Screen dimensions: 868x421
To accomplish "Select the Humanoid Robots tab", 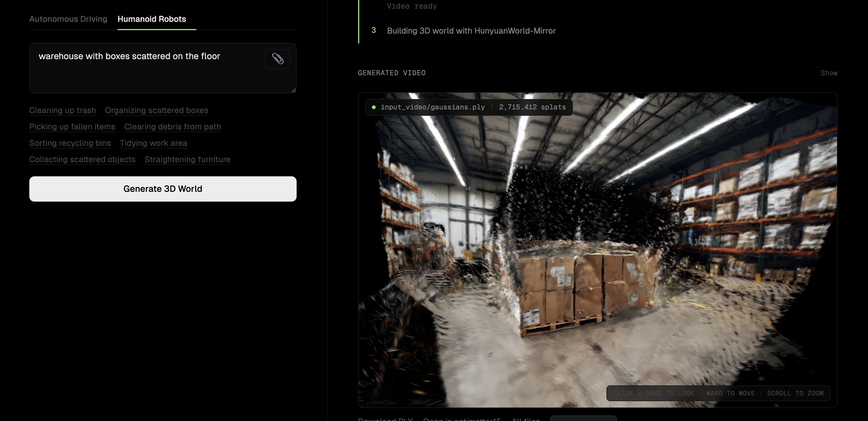I will coord(152,19).
